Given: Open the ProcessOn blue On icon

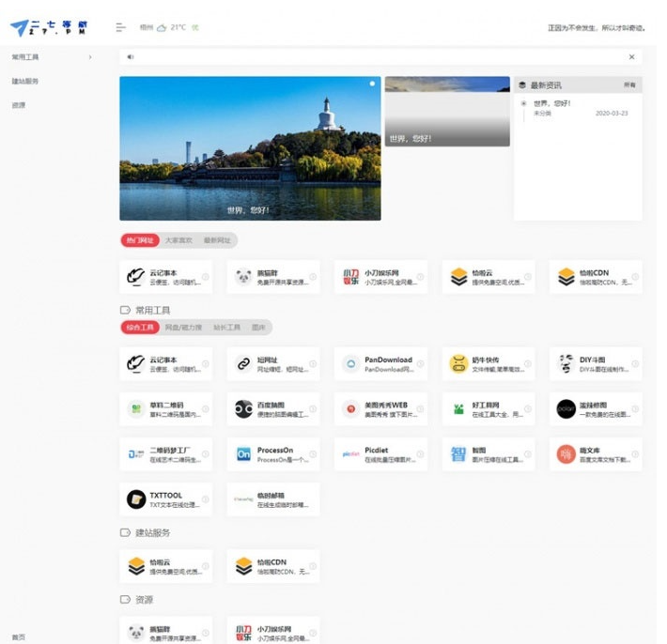Looking at the screenshot, I should click(243, 454).
